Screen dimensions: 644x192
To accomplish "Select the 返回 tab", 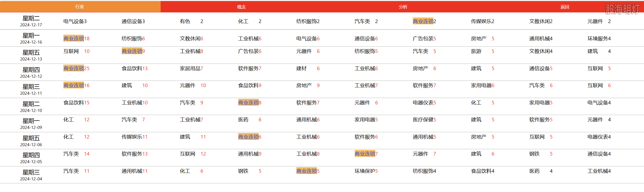I will 565,7.
